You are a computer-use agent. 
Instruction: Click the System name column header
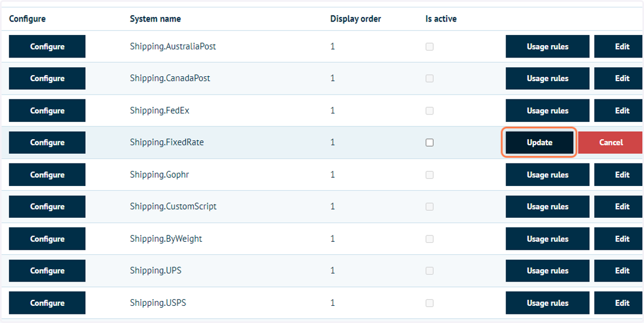(x=155, y=19)
